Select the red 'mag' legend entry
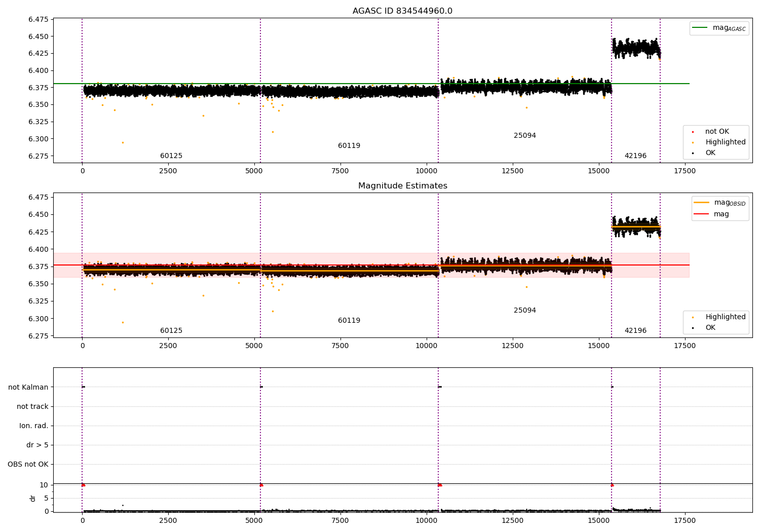This screenshot has width=760, height=532. [x=711, y=214]
